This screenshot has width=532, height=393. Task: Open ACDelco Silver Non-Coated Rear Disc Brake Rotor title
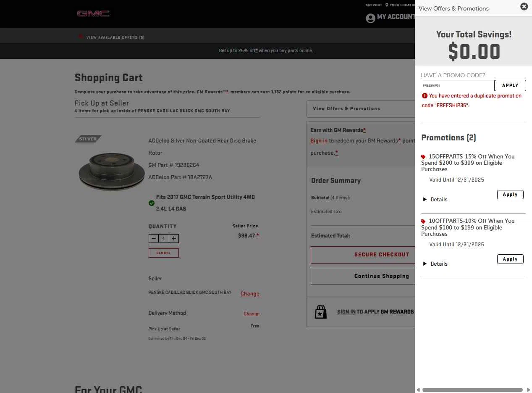tap(202, 147)
